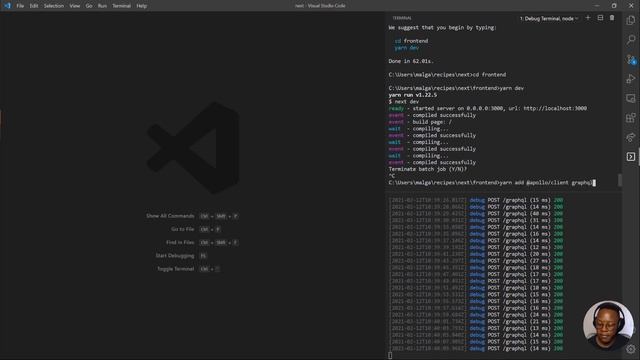This screenshot has height=360, width=640.
Task: Click the upper terminal scrollbar thumb
Action: click(620, 180)
